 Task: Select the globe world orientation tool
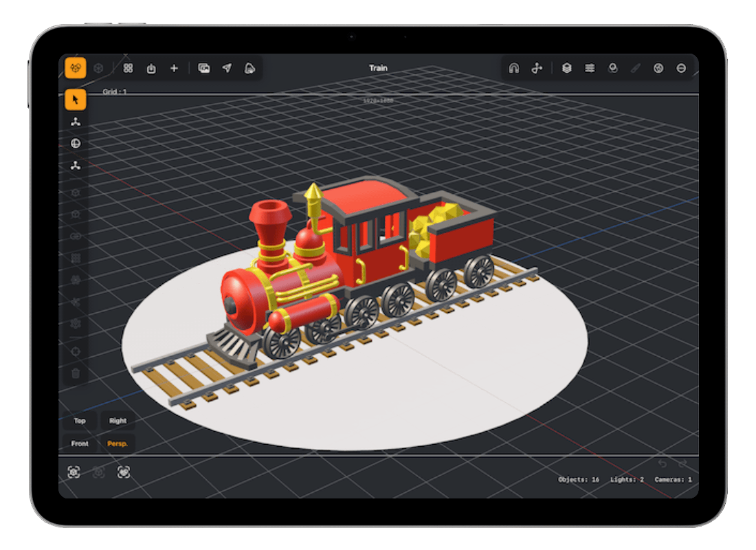pyautogui.click(x=75, y=143)
